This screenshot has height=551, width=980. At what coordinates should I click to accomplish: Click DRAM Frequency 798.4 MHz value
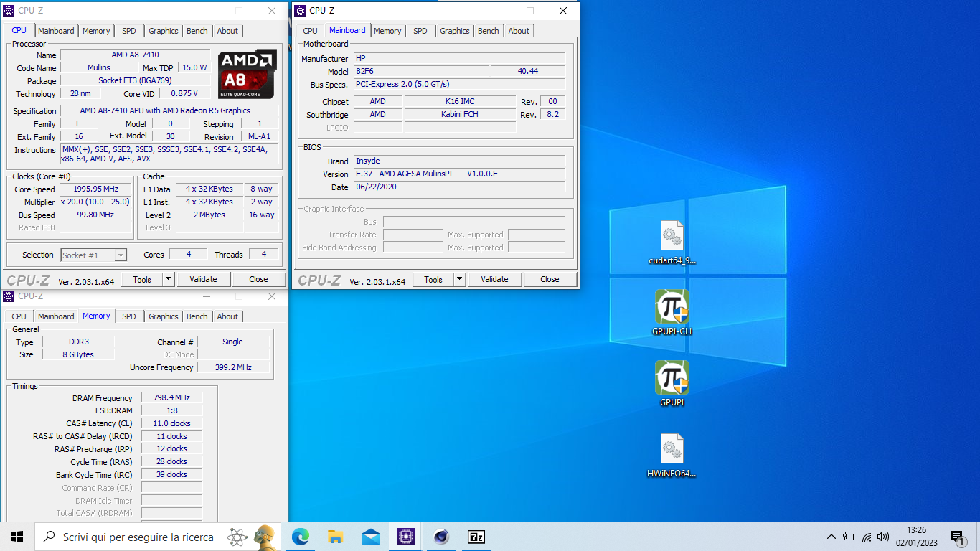[171, 398]
